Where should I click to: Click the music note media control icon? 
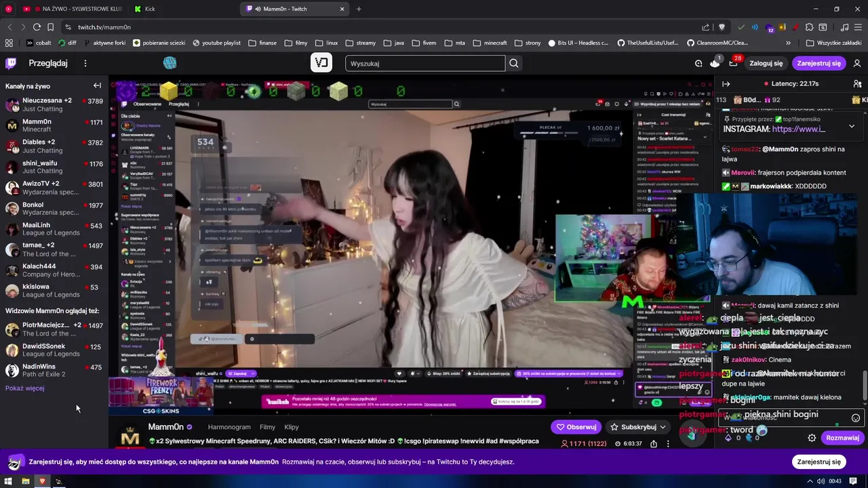coord(844,27)
